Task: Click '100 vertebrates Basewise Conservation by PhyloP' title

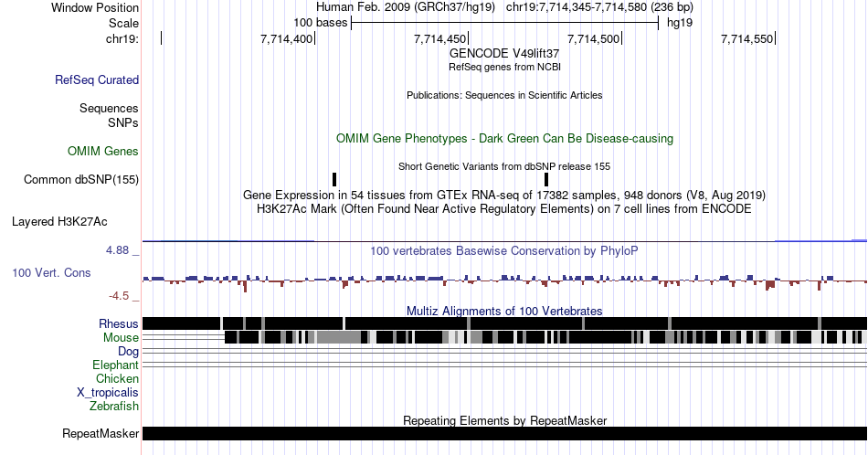Action: point(504,250)
